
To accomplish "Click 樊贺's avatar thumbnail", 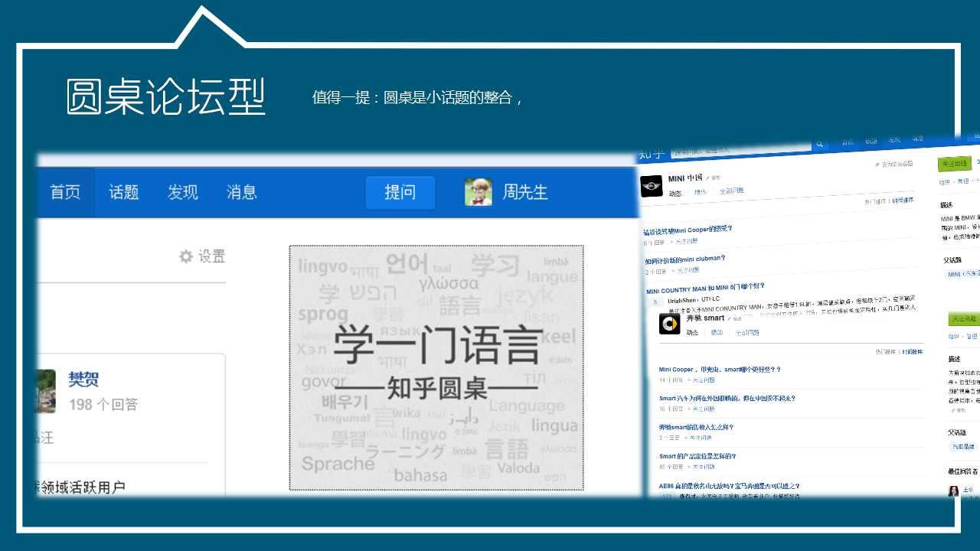I will (46, 390).
